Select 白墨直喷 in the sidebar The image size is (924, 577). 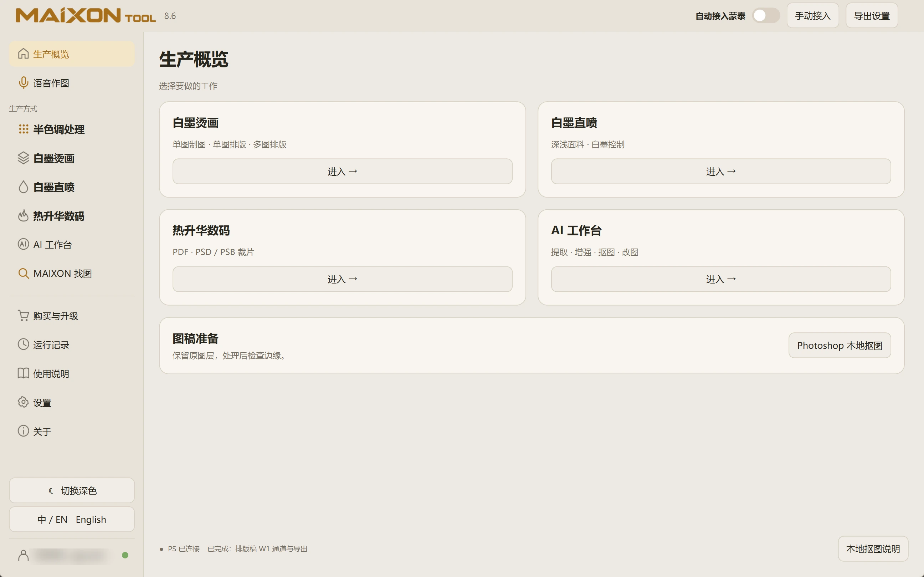[x=72, y=187]
